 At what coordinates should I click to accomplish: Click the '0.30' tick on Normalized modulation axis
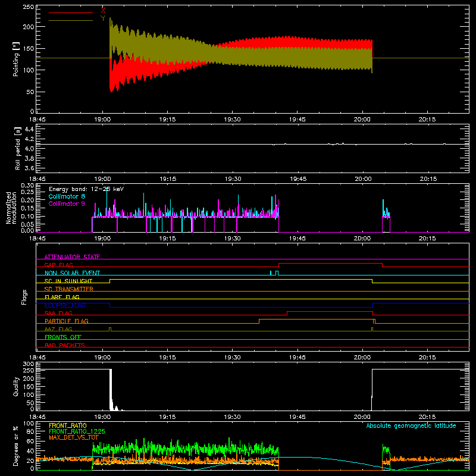[27, 186]
